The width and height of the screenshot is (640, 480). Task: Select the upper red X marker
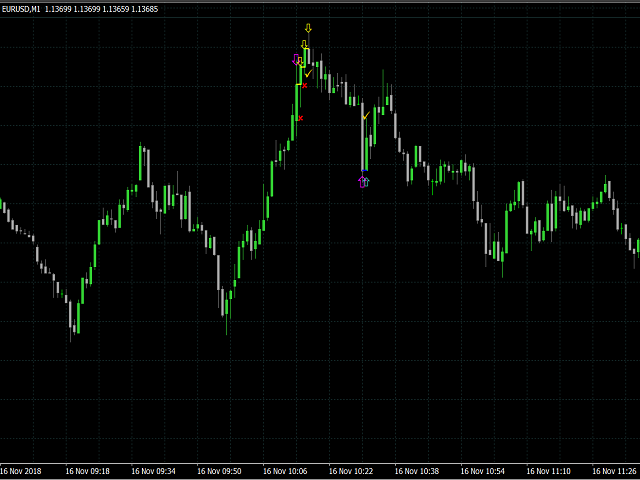(x=304, y=85)
